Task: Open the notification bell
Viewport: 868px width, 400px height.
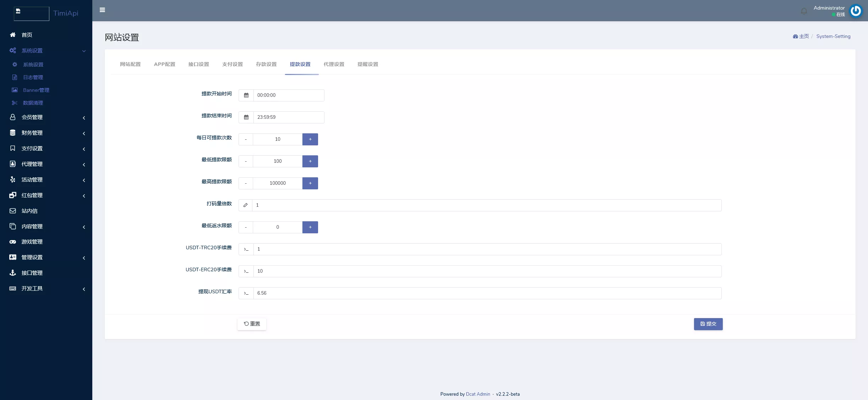Action: pyautogui.click(x=803, y=10)
